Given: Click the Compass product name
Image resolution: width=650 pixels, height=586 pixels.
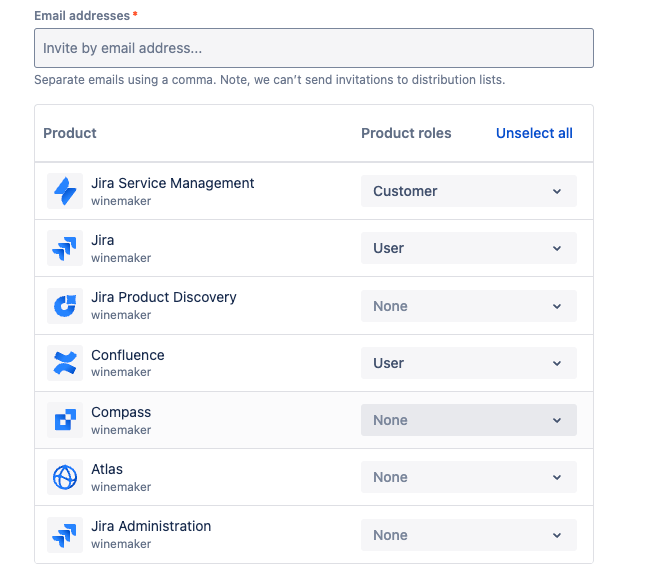Looking at the screenshot, I should [x=121, y=412].
